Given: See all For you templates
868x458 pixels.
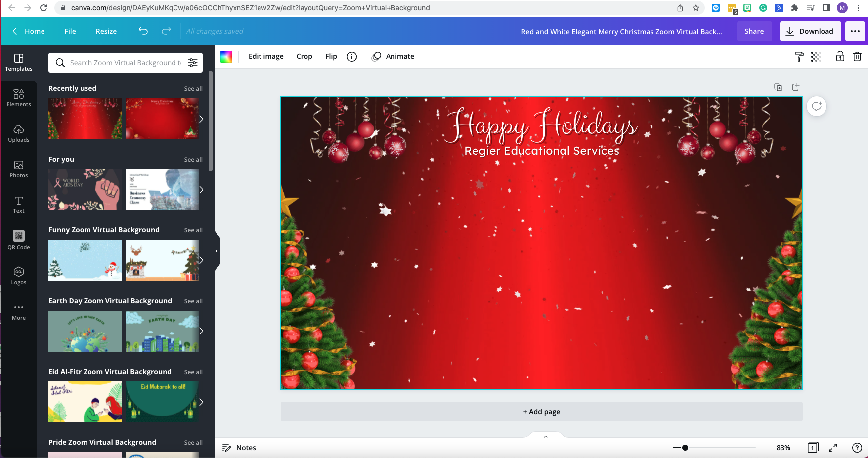Looking at the screenshot, I should [x=193, y=160].
